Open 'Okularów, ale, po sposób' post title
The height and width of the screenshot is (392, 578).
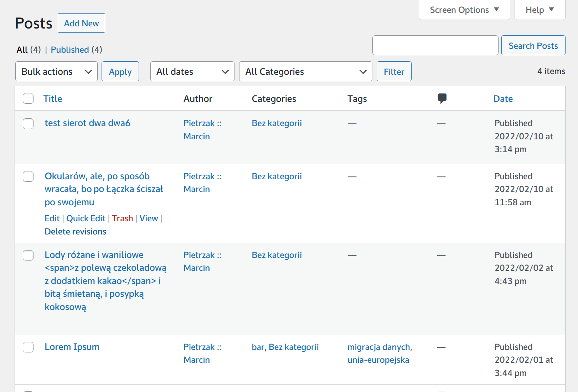pyautogui.click(x=104, y=189)
